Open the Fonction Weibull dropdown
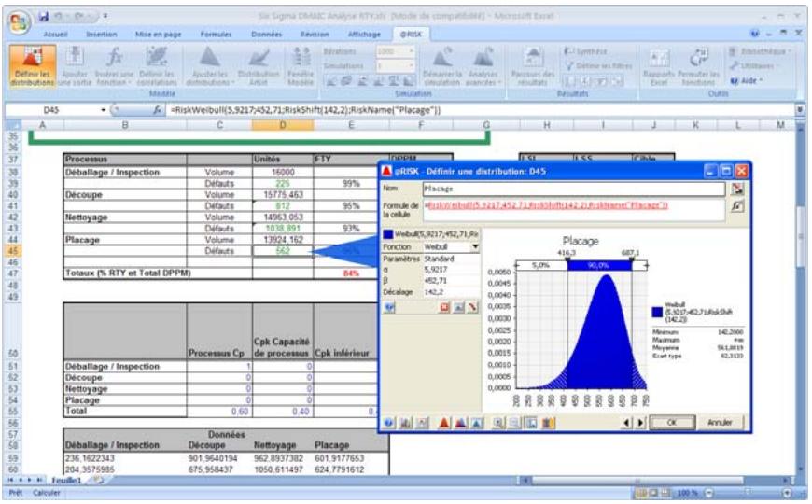 click(474, 247)
